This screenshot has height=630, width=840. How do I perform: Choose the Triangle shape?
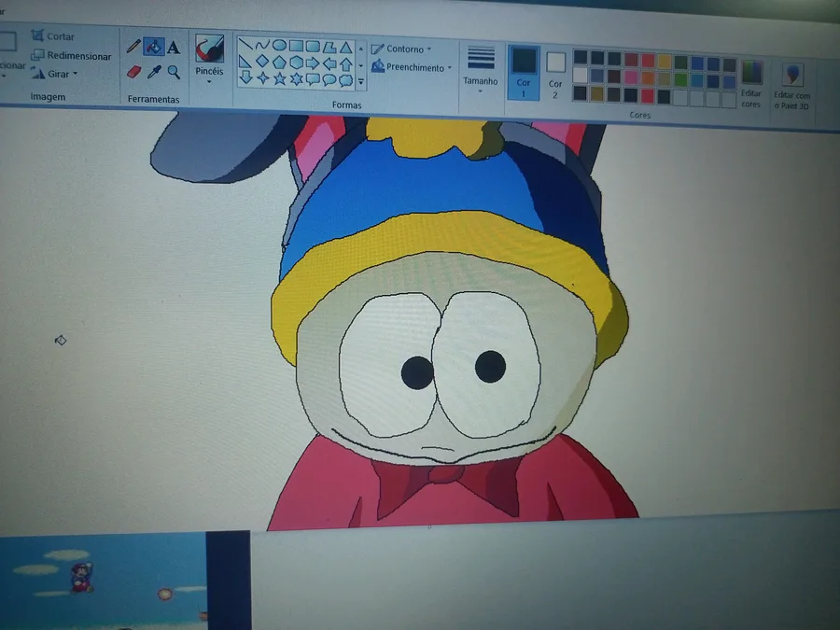pyautogui.click(x=346, y=48)
